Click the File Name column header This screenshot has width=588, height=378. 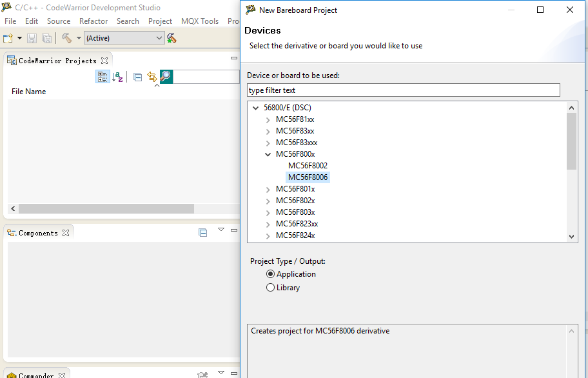pyautogui.click(x=28, y=92)
